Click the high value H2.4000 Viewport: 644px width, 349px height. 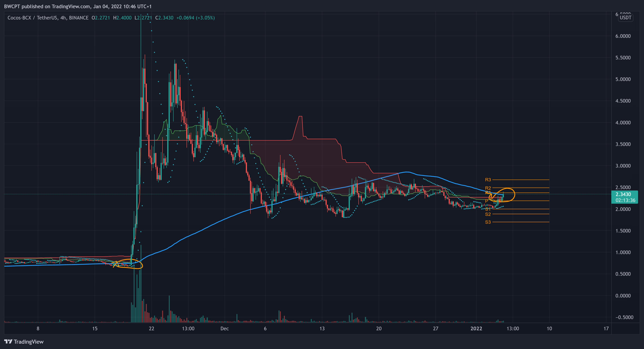pos(122,18)
